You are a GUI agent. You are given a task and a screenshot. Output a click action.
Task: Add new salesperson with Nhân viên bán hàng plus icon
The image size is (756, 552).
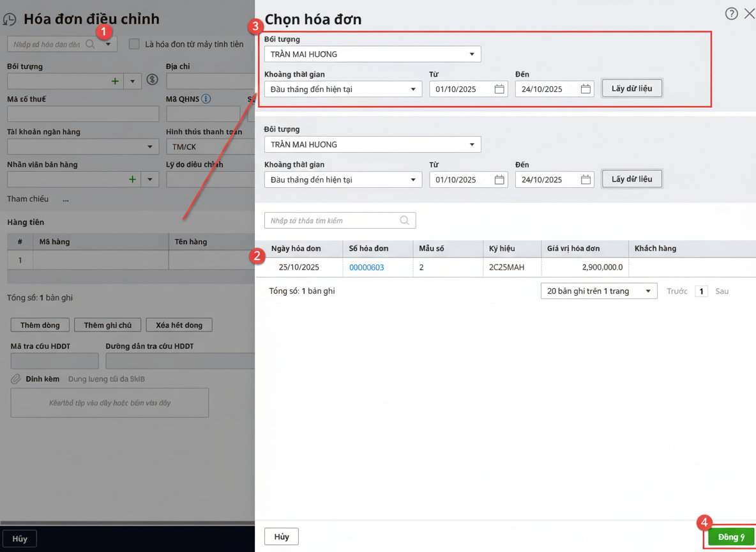point(132,180)
